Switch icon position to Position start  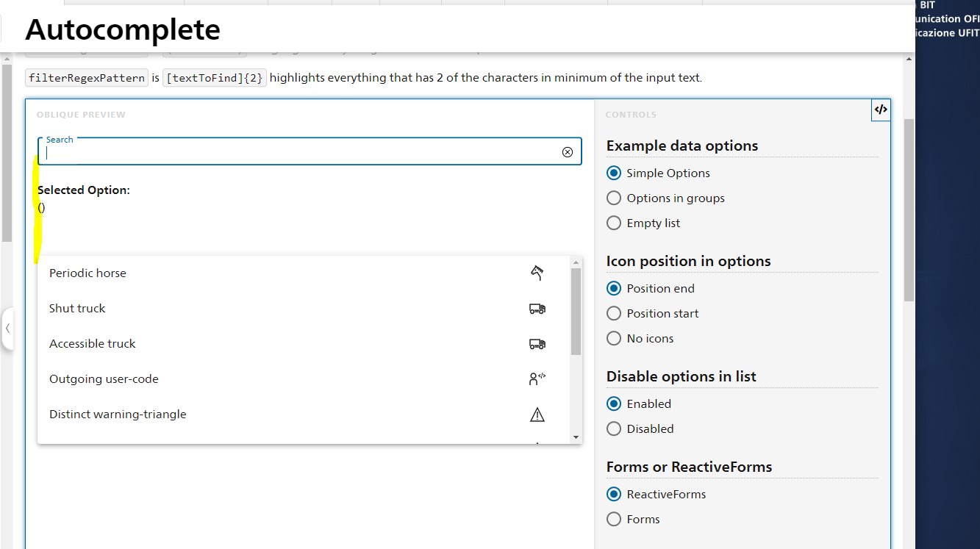[x=614, y=312]
